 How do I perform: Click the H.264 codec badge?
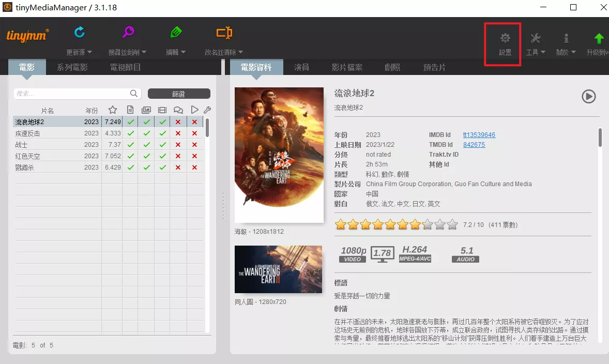coord(415,254)
